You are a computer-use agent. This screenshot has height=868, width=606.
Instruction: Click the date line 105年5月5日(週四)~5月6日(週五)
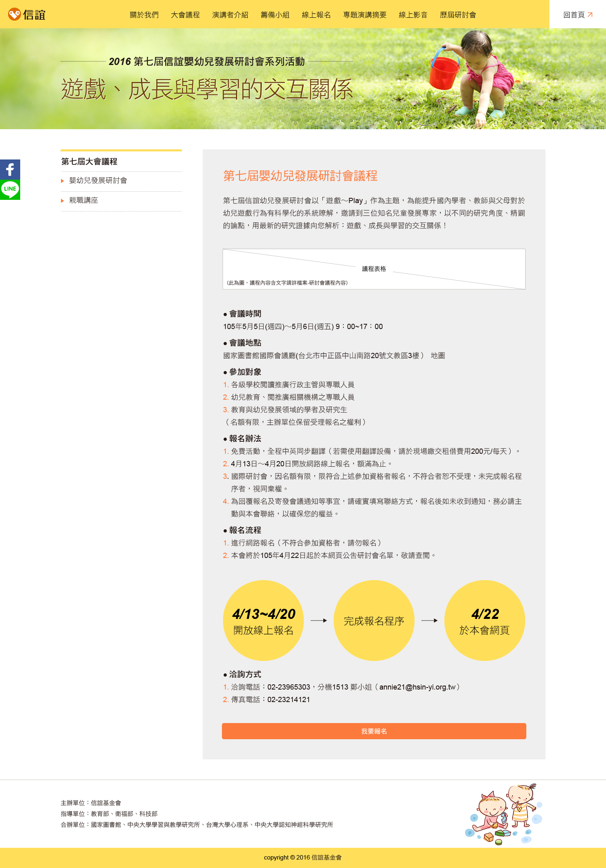tap(303, 327)
